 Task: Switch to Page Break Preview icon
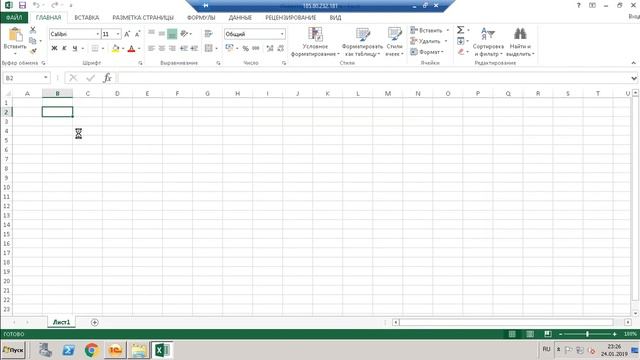click(x=548, y=334)
